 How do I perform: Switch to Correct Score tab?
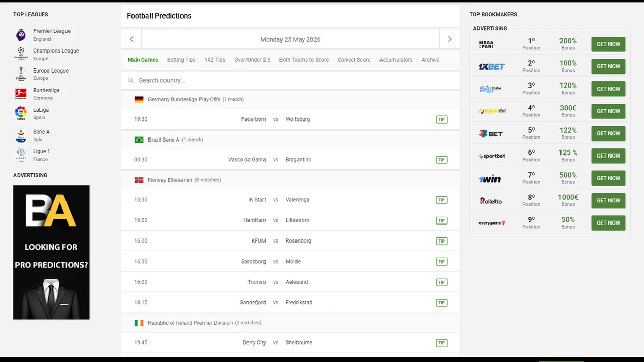click(x=354, y=60)
